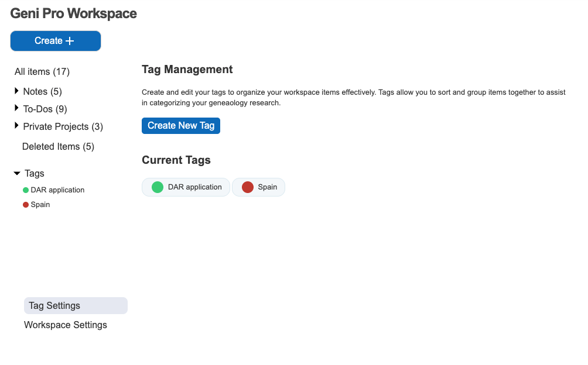Select the green circle in DAR application chip

[x=157, y=187]
